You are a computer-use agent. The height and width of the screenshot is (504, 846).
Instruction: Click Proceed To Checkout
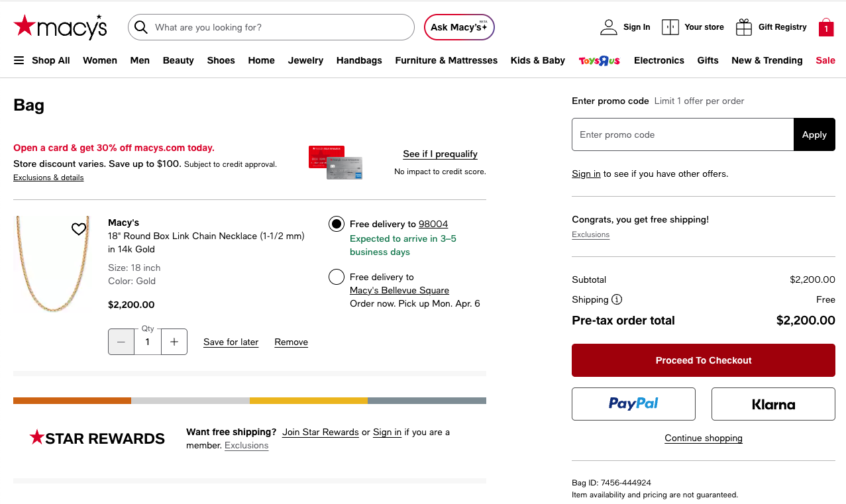(x=703, y=360)
